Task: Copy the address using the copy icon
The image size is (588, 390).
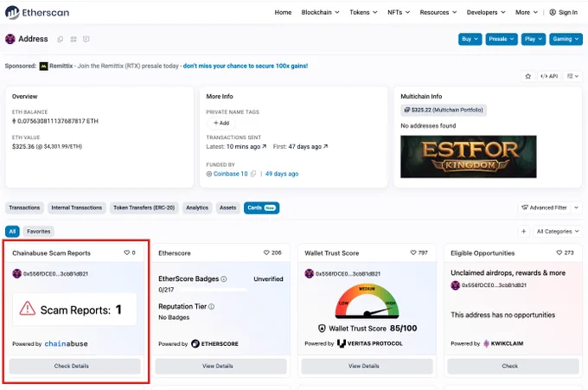Action: pos(60,39)
